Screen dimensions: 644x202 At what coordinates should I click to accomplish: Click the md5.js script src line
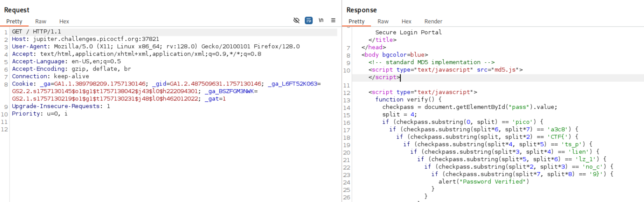coord(446,70)
